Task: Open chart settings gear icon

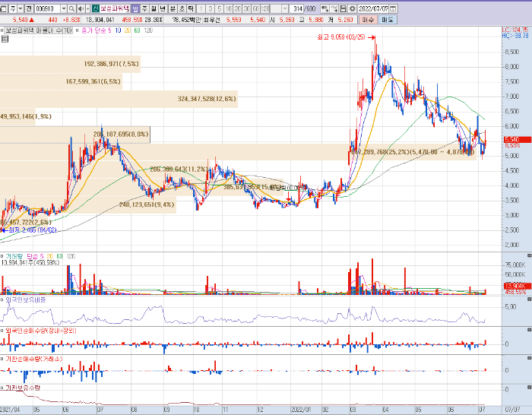Action: tap(353, 8)
